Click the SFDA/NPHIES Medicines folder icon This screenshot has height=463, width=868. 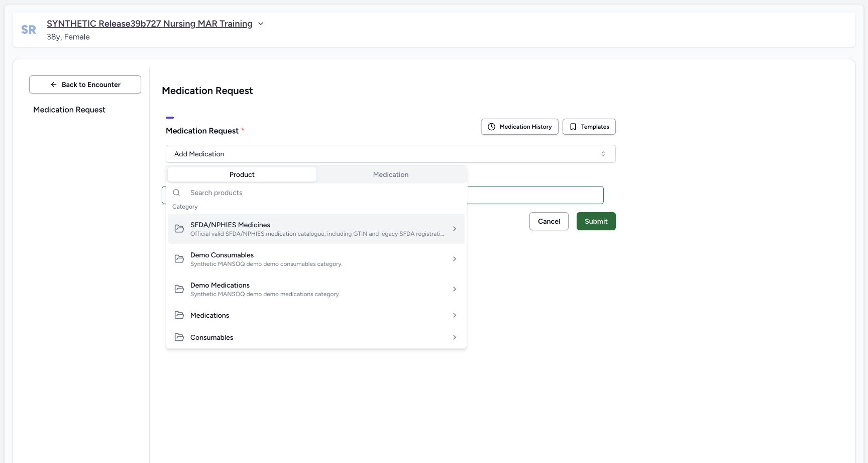pos(179,229)
